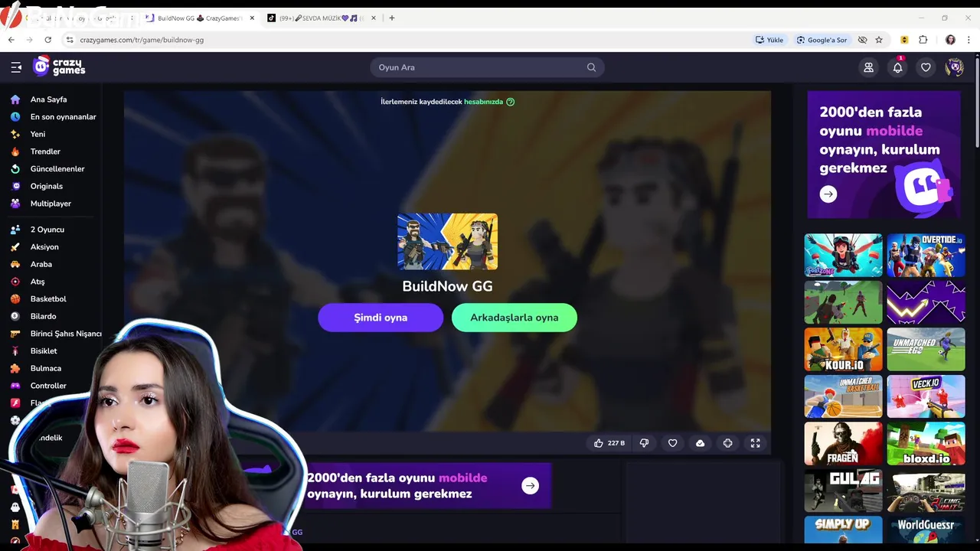Select Birinci Şahıs Nişancı category
Image resolution: width=980 pixels, height=551 pixels.
66,334
